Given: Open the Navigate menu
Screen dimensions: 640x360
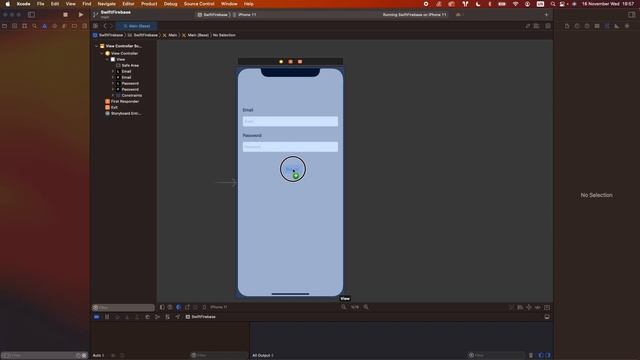Looking at the screenshot, I should (107, 4).
